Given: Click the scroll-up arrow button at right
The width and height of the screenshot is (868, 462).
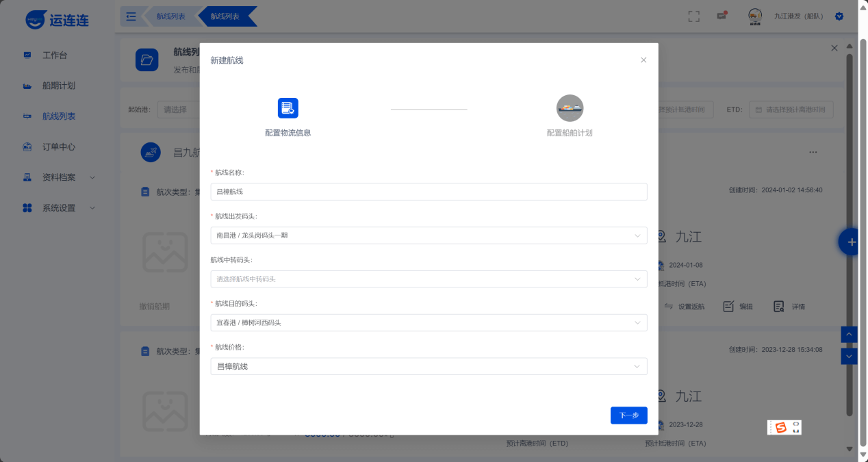Looking at the screenshot, I should tap(849, 334).
